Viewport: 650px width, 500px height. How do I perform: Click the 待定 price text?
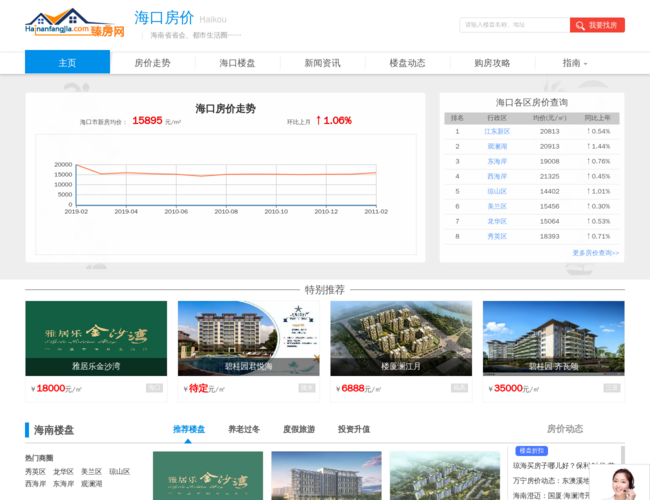pyautogui.click(x=199, y=388)
